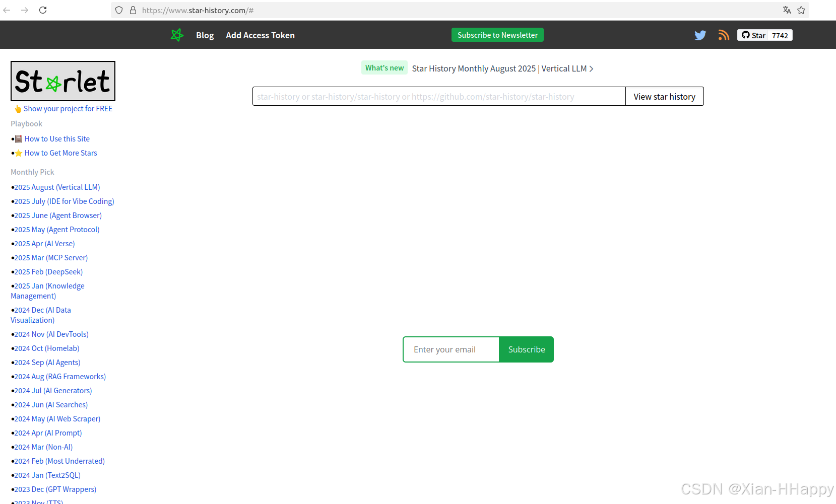Click the padlock site info icon

pyautogui.click(x=133, y=10)
